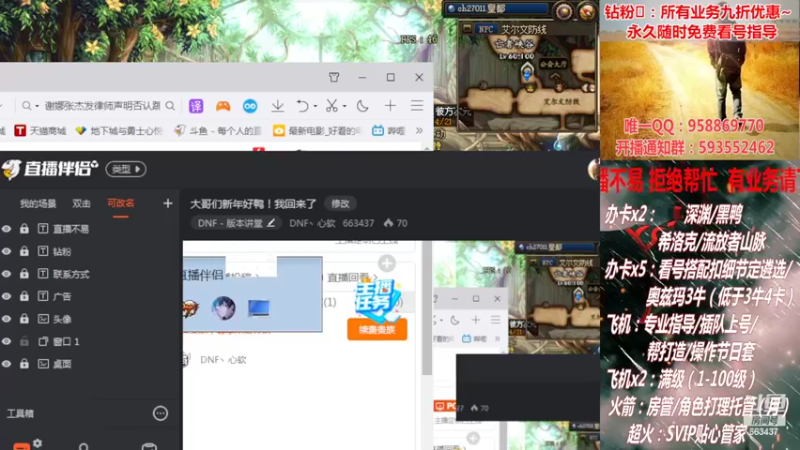Click the 类型 type button

[x=126, y=169]
